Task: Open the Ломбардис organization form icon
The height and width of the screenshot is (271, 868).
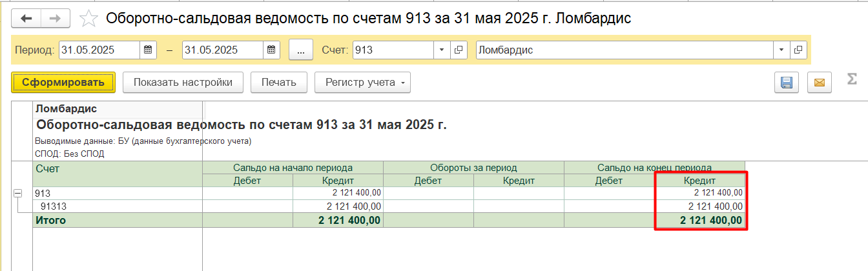Action: (798, 50)
